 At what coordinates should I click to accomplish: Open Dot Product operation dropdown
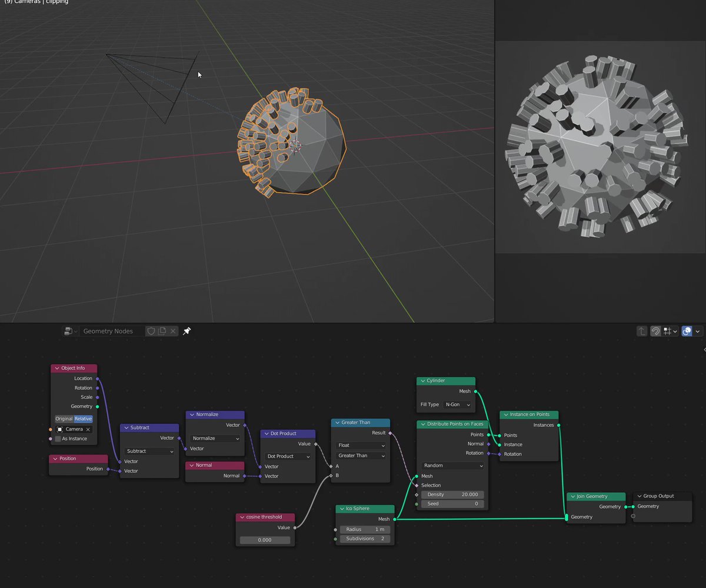click(287, 456)
